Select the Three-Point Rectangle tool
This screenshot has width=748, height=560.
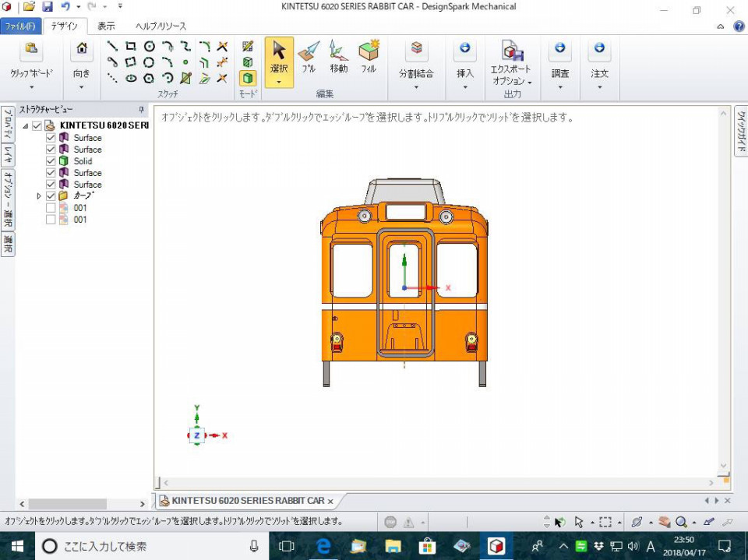point(131,62)
